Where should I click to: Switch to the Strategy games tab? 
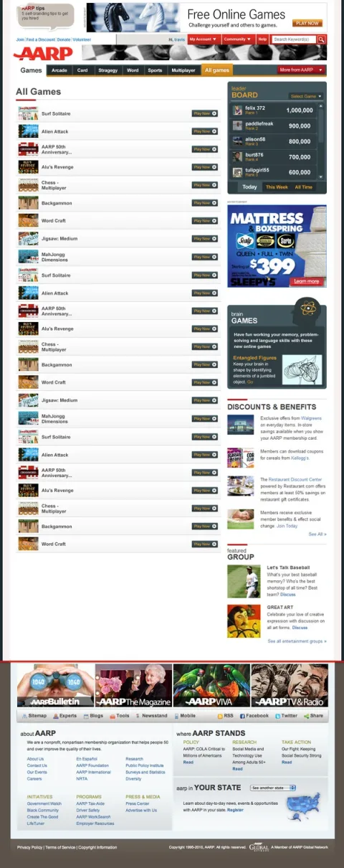point(107,70)
